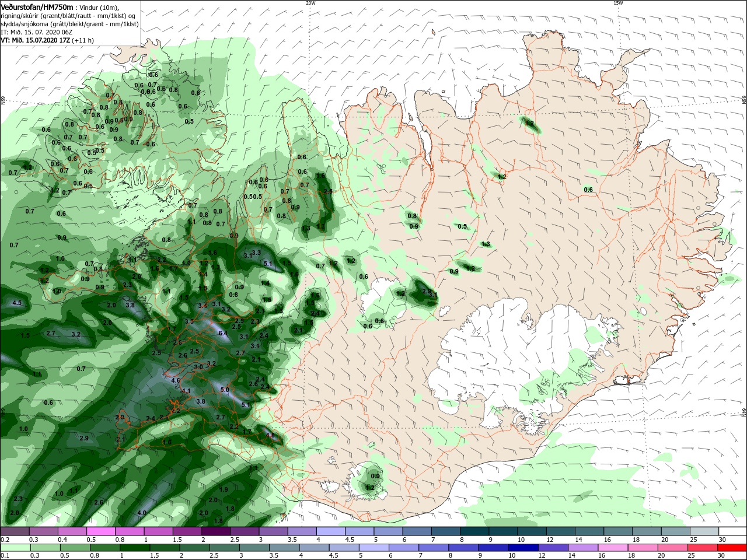Click the 0.1 label under the lower legend row
747x560 pixels.
5,556
